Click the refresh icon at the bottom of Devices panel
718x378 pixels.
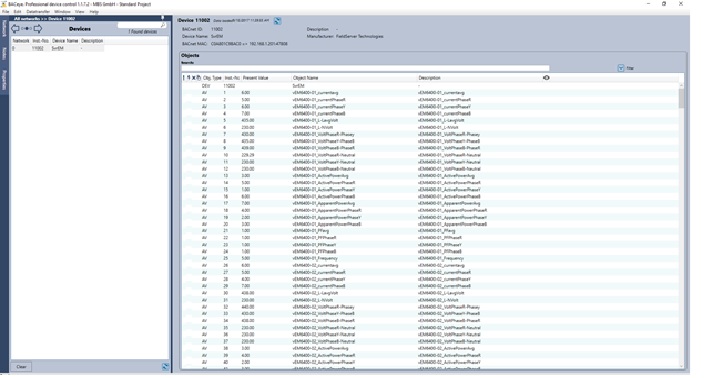(166, 367)
